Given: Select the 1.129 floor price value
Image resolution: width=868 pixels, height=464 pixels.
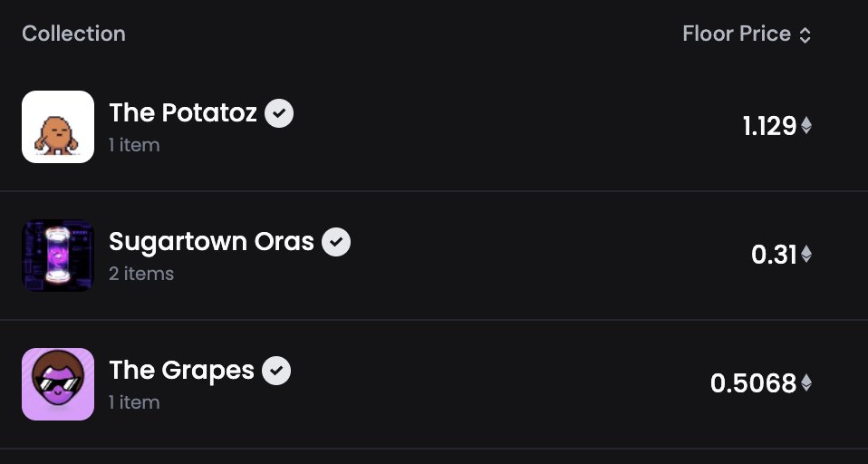Looking at the screenshot, I should click(769, 126).
